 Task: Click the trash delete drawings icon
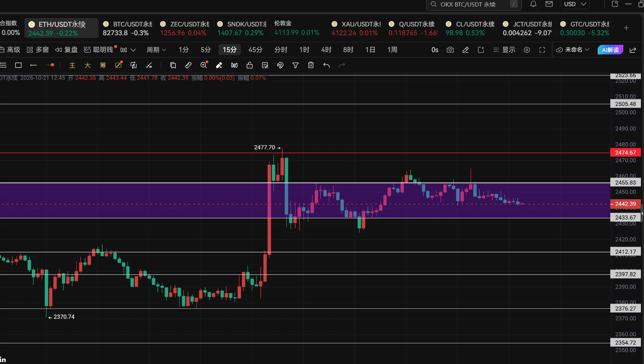tap(311, 65)
